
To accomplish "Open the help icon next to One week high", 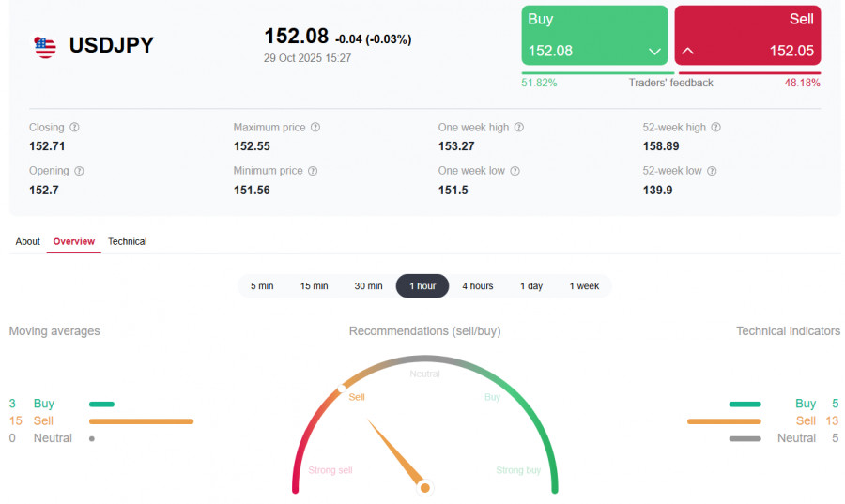I will [518, 127].
